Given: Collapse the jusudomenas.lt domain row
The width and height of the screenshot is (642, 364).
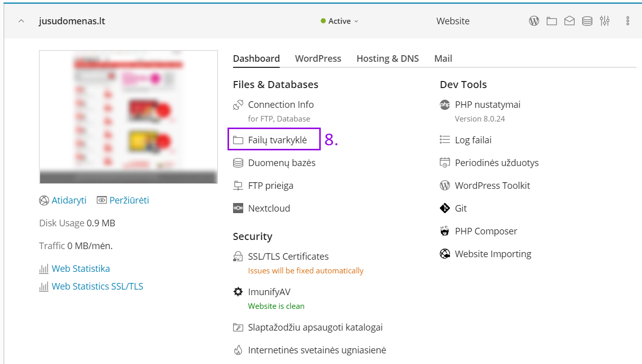Looking at the screenshot, I should pyautogui.click(x=21, y=21).
